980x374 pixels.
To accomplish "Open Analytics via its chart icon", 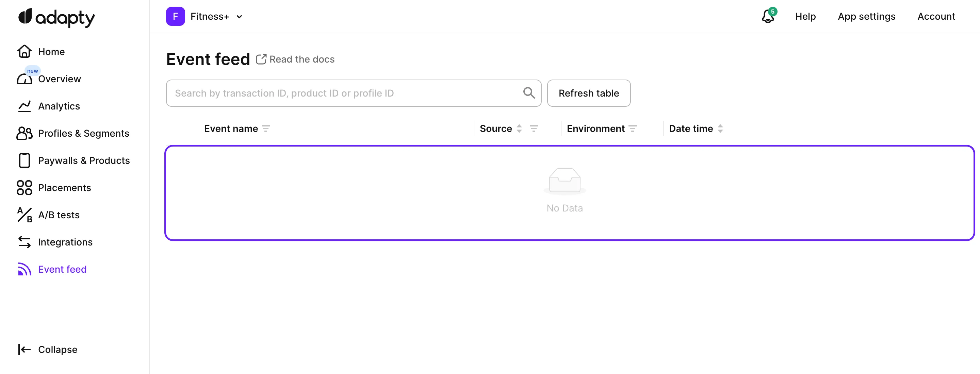I will coord(24,106).
